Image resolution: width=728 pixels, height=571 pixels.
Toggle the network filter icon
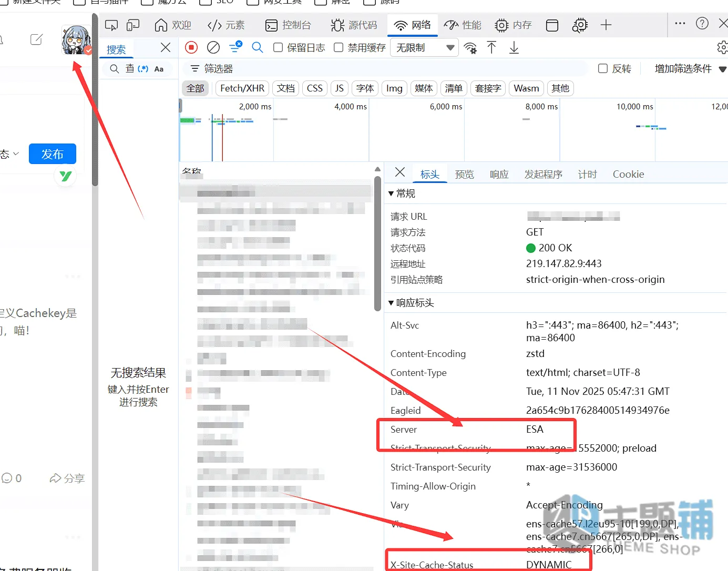pyautogui.click(x=235, y=47)
